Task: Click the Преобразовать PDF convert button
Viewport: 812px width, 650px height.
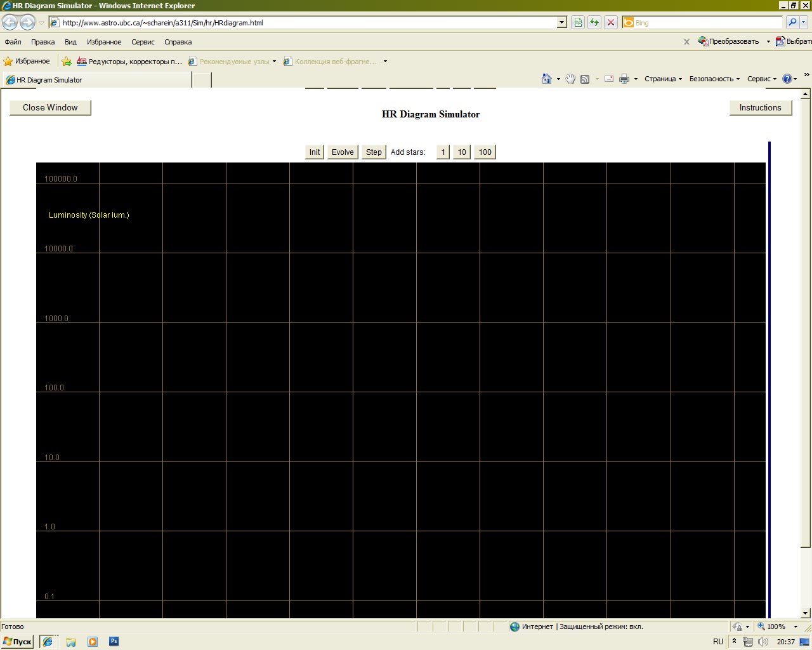Action: point(728,41)
